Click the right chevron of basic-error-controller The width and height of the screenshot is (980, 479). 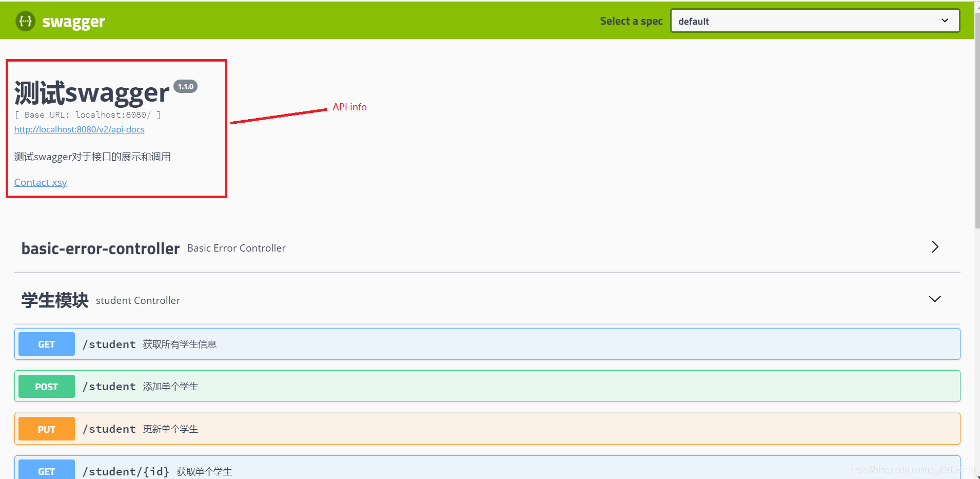click(935, 247)
